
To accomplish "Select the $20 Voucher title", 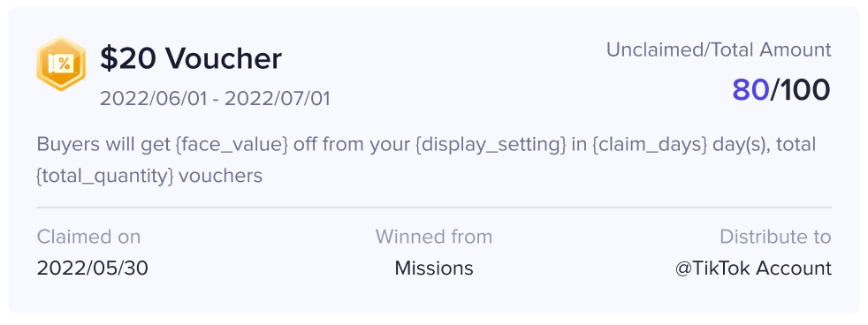I will tap(191, 58).
